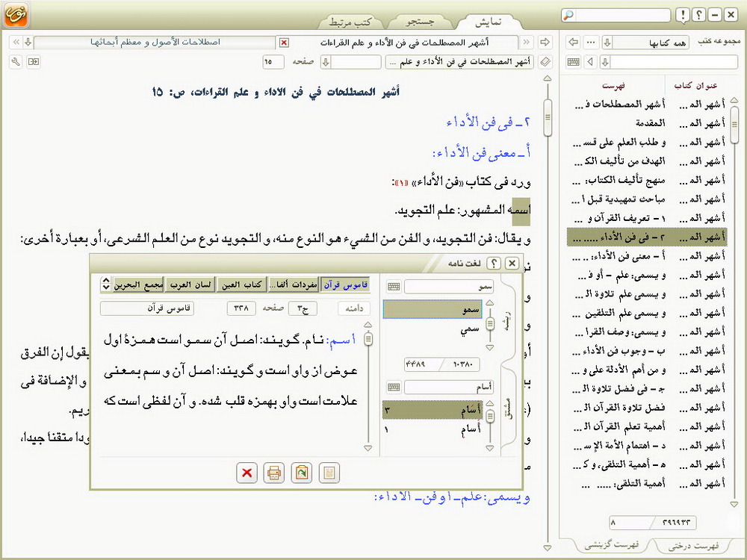The height and width of the screenshot is (560, 747).
Task: Open dropdown arrow next to صفحه label
Action: click(x=326, y=62)
